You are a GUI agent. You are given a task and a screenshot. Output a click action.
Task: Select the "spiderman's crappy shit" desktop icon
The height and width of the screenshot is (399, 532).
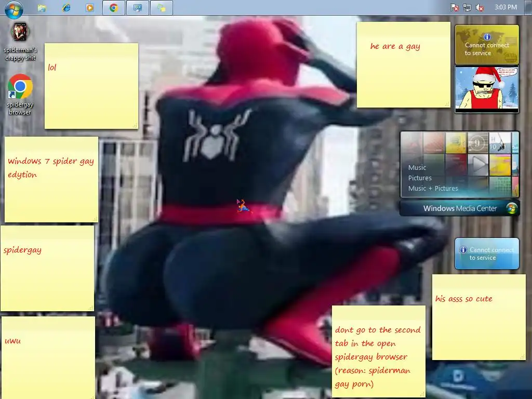(x=20, y=43)
